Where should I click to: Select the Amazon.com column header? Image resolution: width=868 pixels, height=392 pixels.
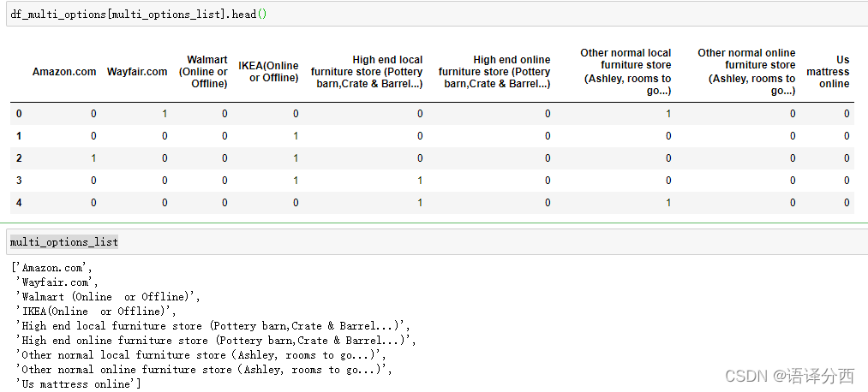pos(64,72)
